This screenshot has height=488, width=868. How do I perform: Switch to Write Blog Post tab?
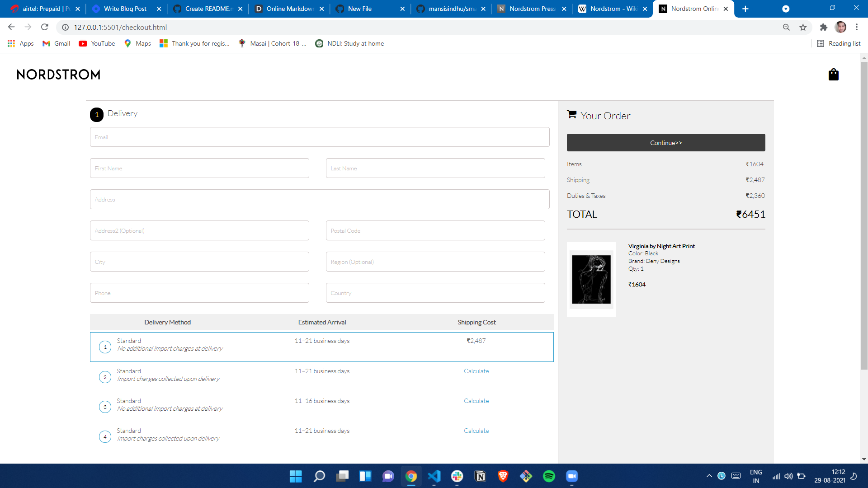click(125, 9)
